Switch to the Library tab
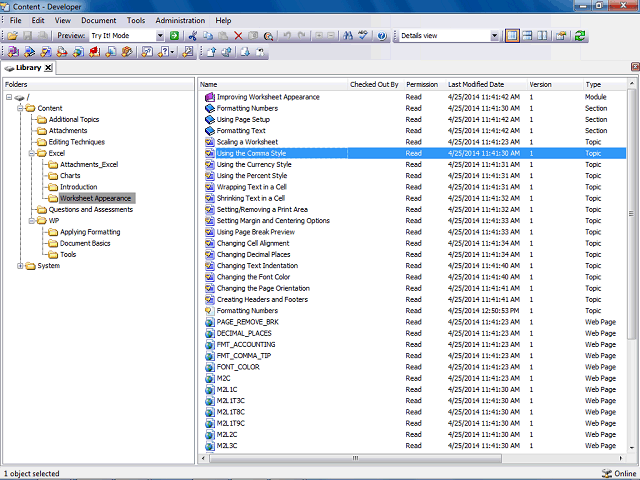Screen dimensions: 640x480 28,68
